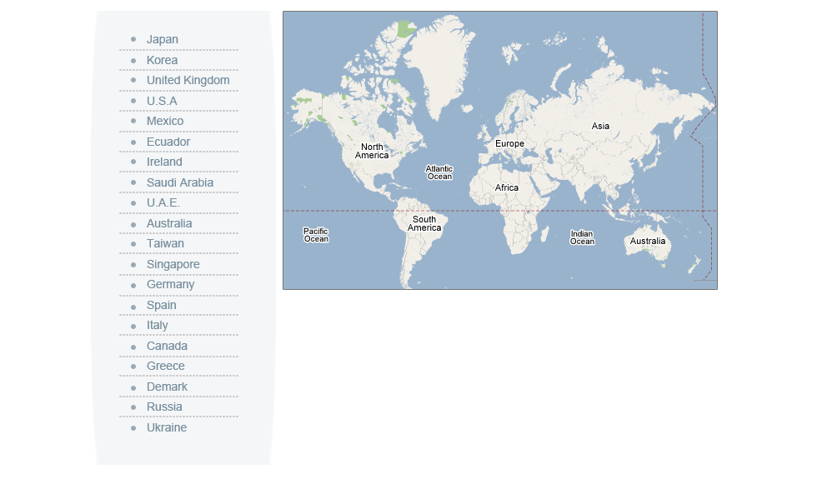The height and width of the screenshot is (504, 817).
Task: Click the Africa label on the map
Action: pyautogui.click(x=507, y=187)
